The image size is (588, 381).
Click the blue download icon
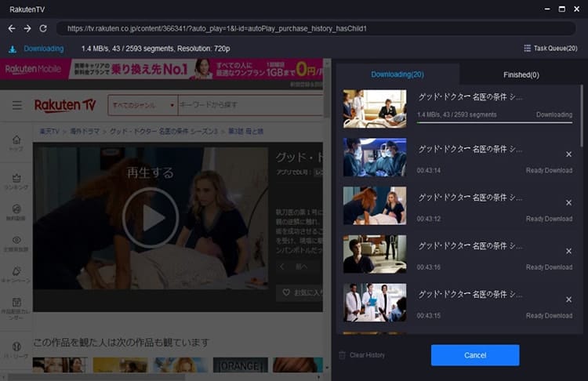(13, 49)
